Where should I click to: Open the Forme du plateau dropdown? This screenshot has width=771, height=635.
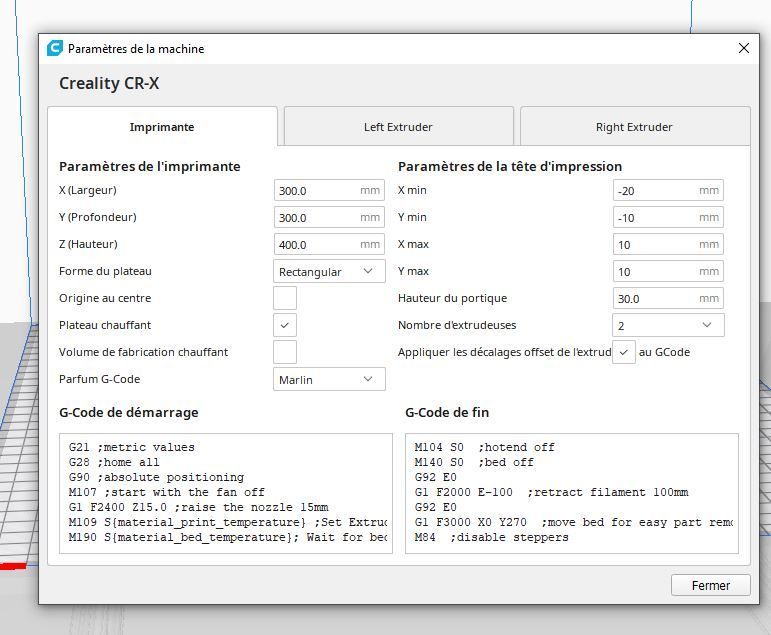[329, 272]
